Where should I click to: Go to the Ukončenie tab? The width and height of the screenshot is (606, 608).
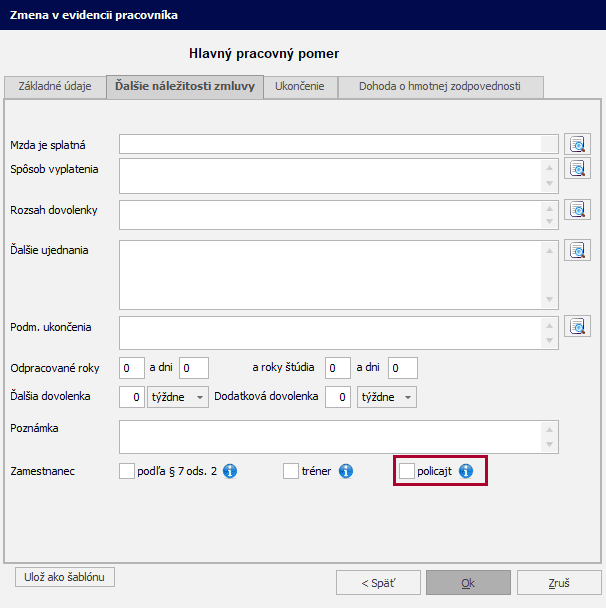click(300, 87)
